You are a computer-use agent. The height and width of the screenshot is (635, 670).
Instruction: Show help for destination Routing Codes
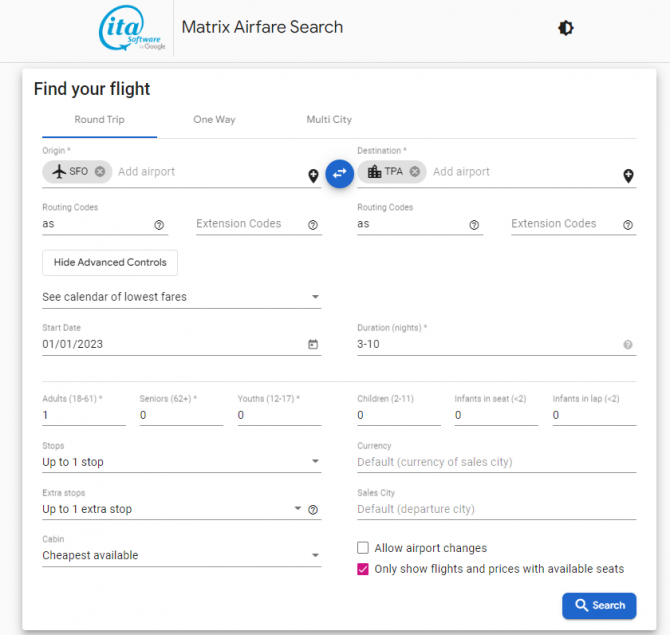point(474,225)
